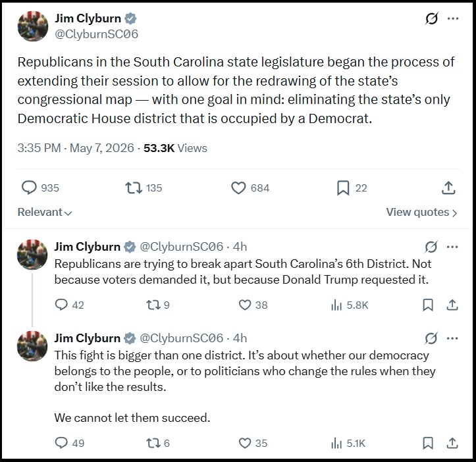This screenshot has width=476, height=462.
Task: Open more menu on 6th District reply
Action: [x=452, y=247]
